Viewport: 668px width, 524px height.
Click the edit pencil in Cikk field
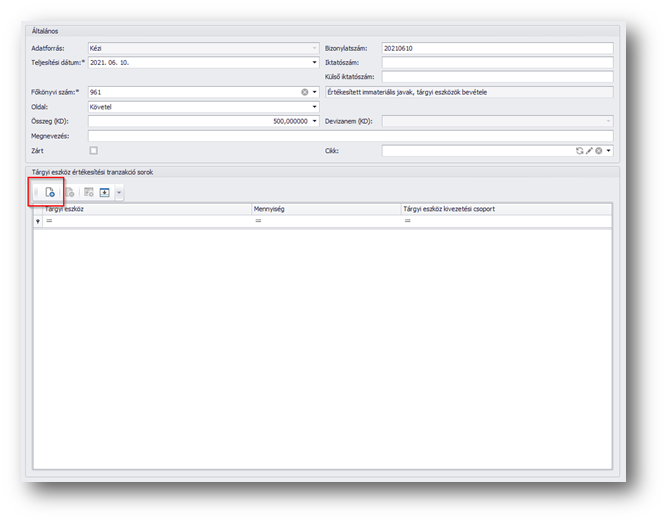[x=589, y=150]
